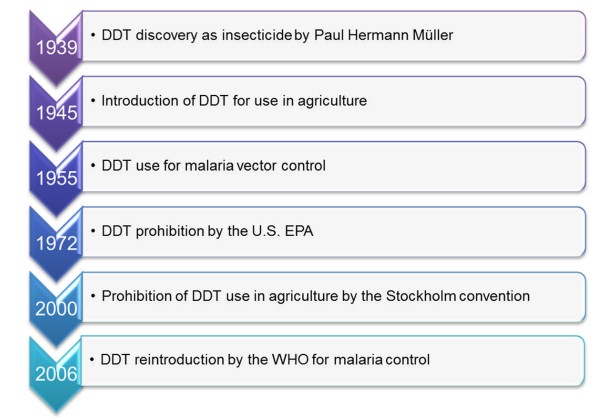
Task: Click the bullet before DDT reintroduction text
Action: pos(92,360)
